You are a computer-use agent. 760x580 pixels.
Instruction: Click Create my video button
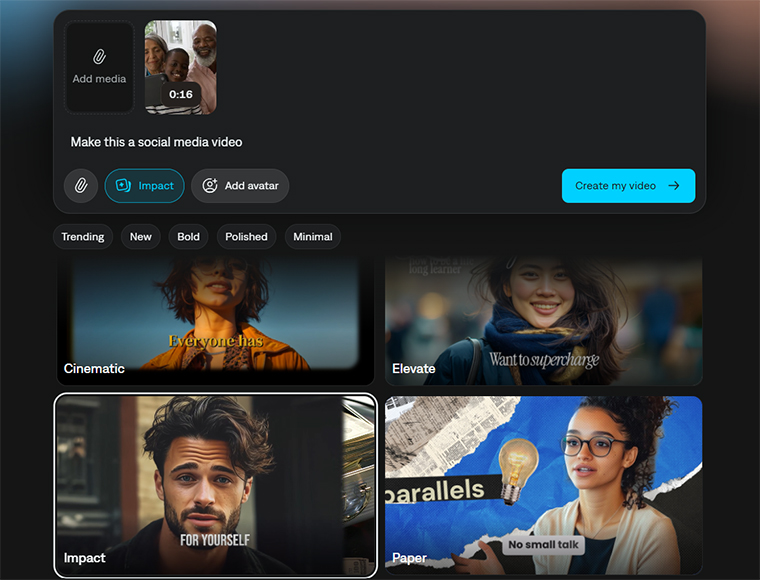pyautogui.click(x=628, y=186)
